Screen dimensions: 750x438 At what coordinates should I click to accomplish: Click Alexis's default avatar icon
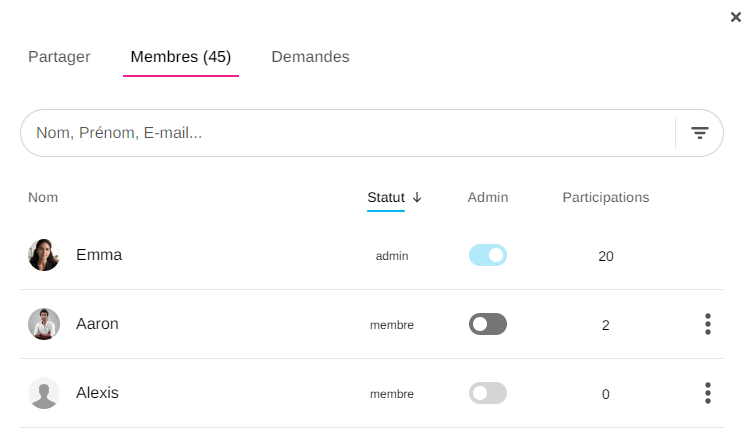coord(44,393)
